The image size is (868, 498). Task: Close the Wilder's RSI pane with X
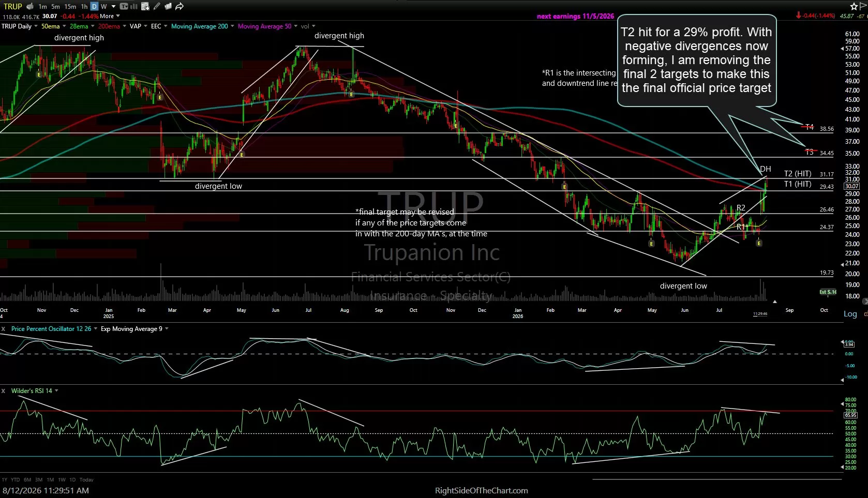coord(3,391)
